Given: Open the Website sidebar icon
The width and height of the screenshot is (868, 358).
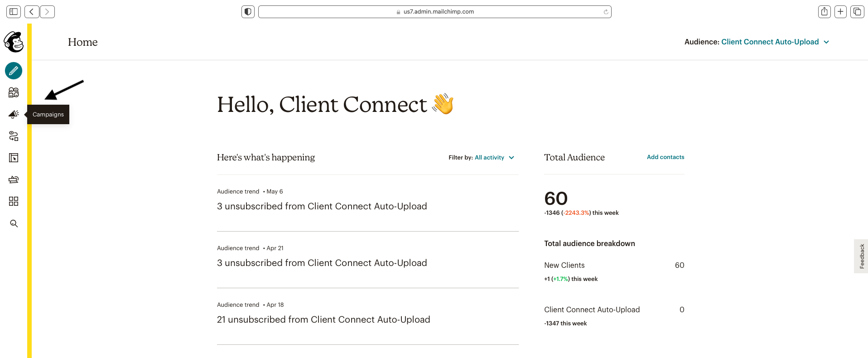Looking at the screenshot, I should pos(14,158).
